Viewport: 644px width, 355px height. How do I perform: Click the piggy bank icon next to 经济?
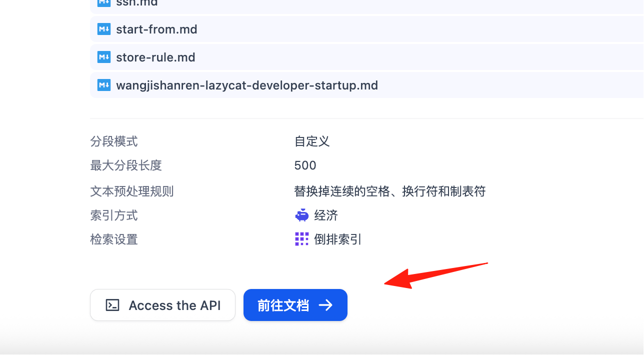302,215
